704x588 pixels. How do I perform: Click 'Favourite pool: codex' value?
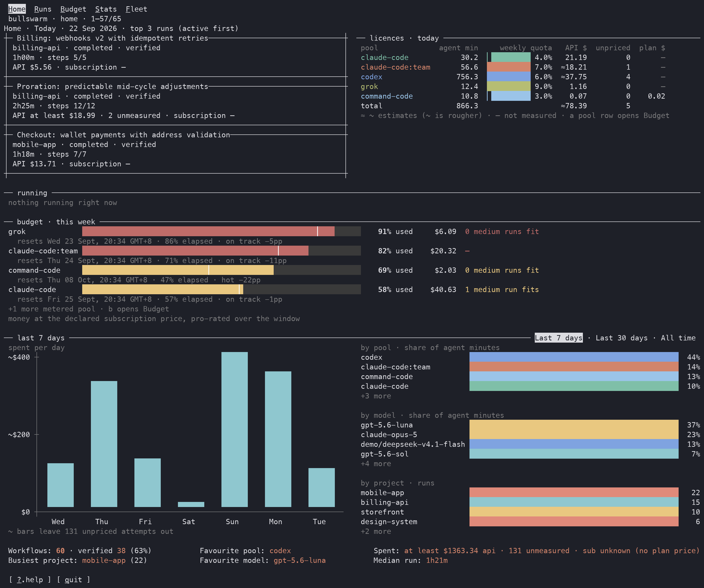[x=280, y=551]
